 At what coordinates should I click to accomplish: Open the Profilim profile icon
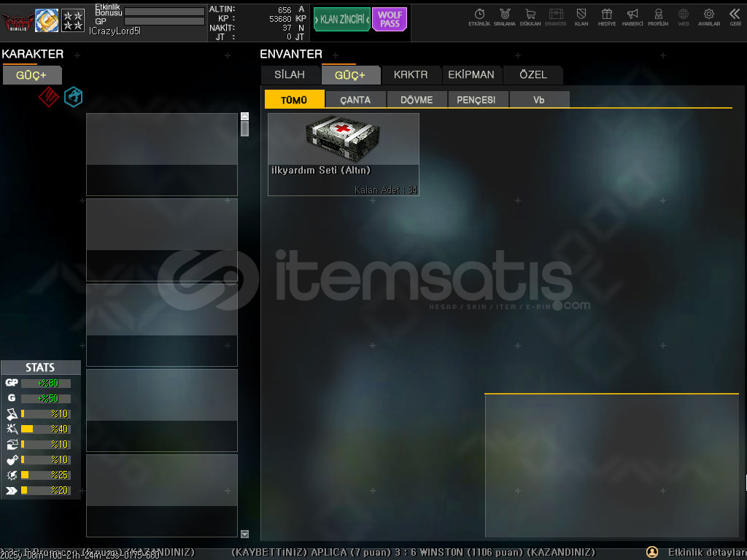658,16
